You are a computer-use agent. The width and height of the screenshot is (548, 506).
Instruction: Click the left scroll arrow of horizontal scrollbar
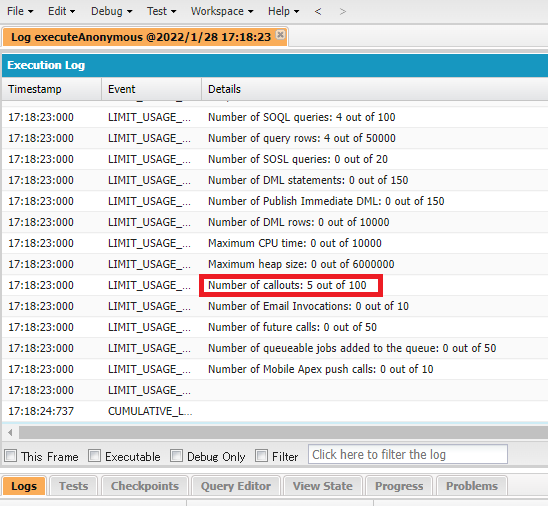[10, 432]
